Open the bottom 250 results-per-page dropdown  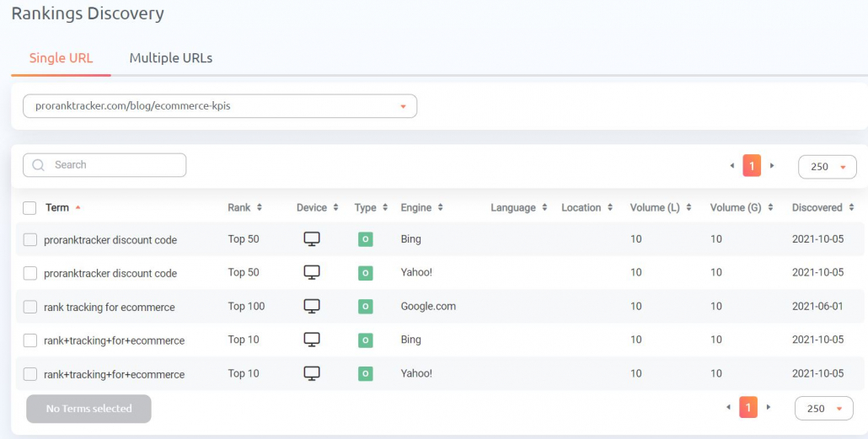pyautogui.click(x=823, y=409)
